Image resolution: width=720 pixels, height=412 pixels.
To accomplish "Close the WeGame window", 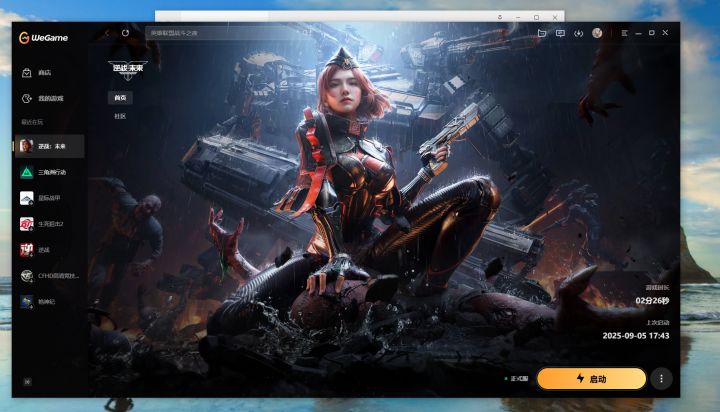I will click(665, 33).
